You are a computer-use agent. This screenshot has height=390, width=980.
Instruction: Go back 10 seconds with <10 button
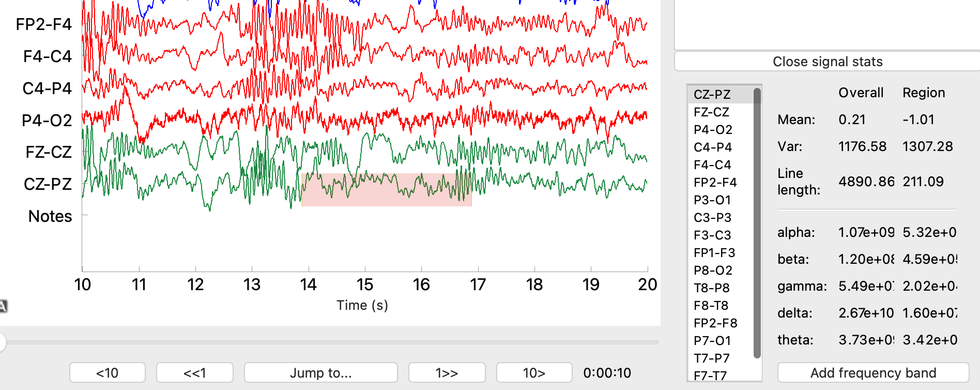108,373
